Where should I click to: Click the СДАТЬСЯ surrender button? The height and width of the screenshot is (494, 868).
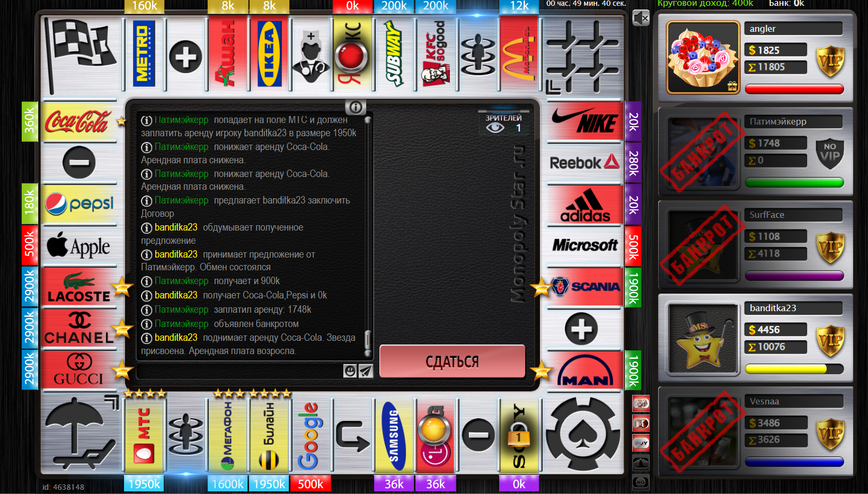pos(452,361)
